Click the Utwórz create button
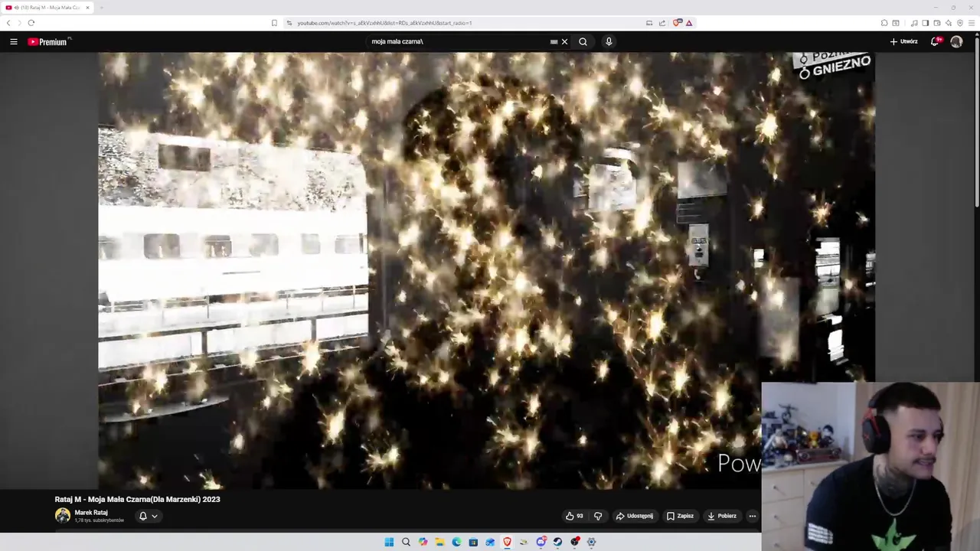This screenshot has width=980, height=551. click(x=903, y=41)
